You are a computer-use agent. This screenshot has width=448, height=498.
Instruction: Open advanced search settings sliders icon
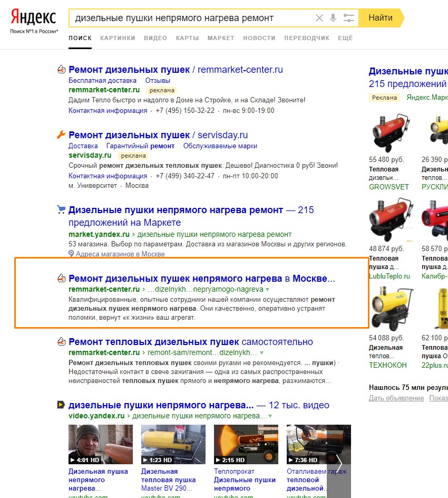click(349, 18)
